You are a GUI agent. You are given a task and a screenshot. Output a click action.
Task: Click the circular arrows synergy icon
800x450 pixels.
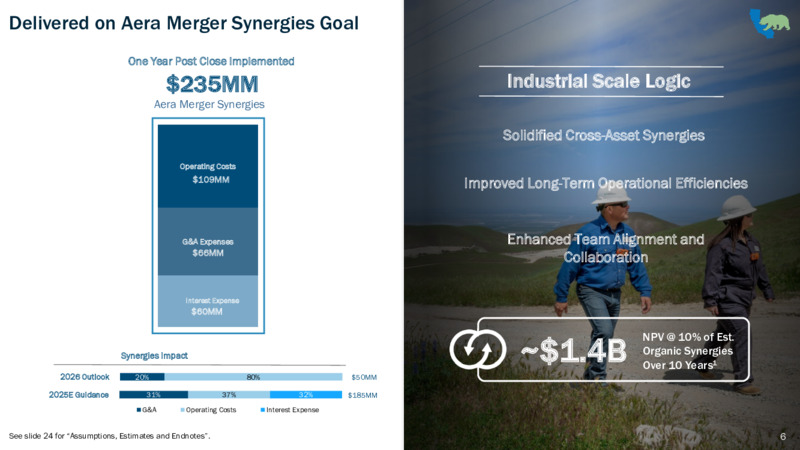[x=478, y=349]
